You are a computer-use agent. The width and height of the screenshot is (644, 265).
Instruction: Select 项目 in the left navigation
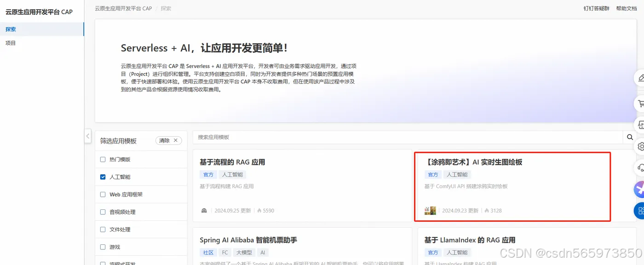pos(42,43)
